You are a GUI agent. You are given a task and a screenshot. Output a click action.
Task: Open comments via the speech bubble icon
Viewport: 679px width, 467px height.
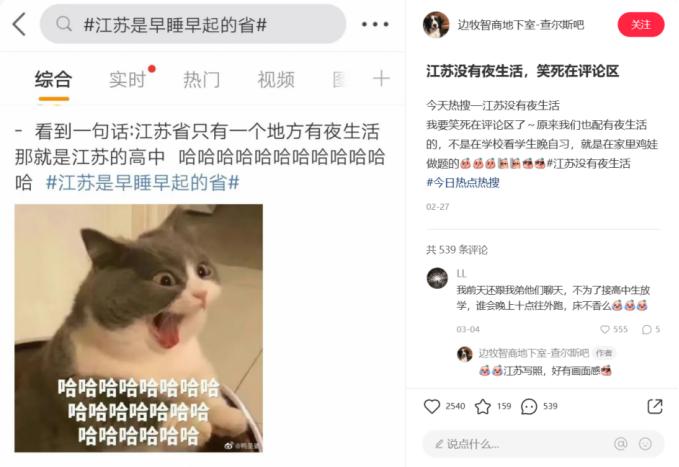529,406
